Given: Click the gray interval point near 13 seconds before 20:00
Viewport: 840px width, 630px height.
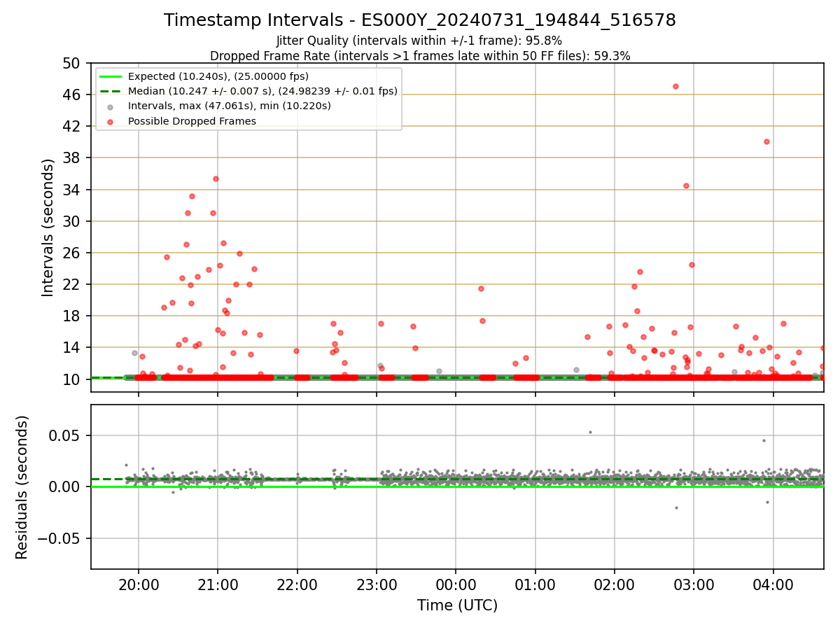Looking at the screenshot, I should point(134,353).
